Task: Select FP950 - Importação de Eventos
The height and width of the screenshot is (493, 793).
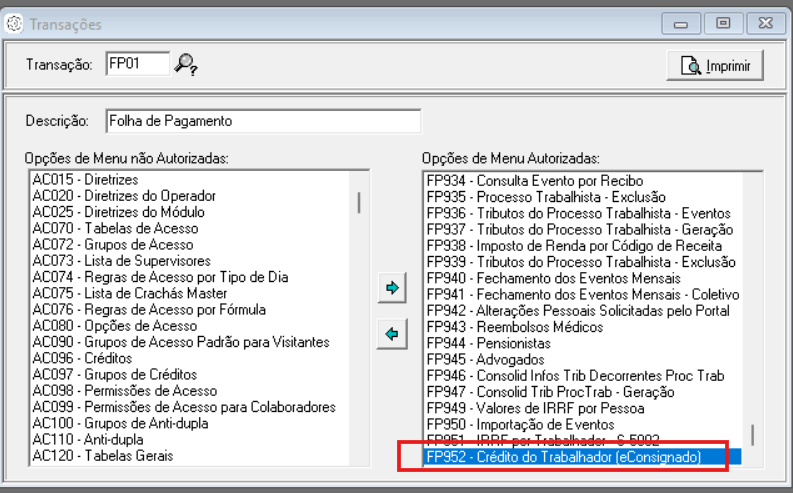Action: click(x=520, y=424)
